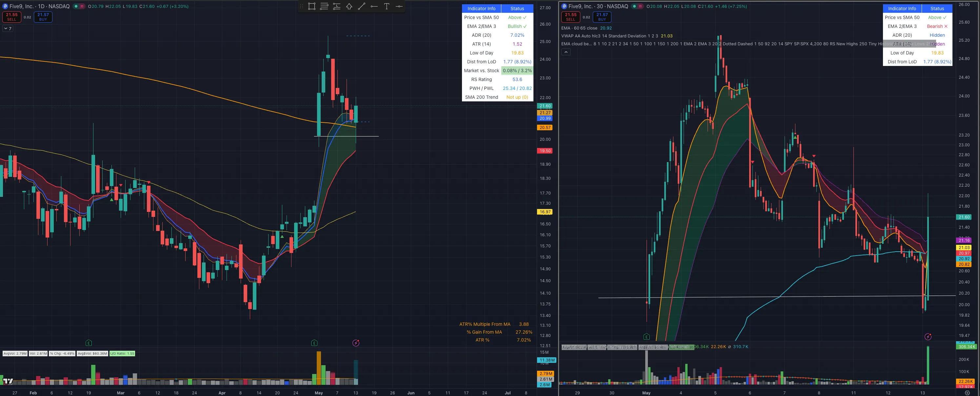Click the 21.60 price label on daily price axis
This screenshot has height=396, width=980.
pos(545,106)
